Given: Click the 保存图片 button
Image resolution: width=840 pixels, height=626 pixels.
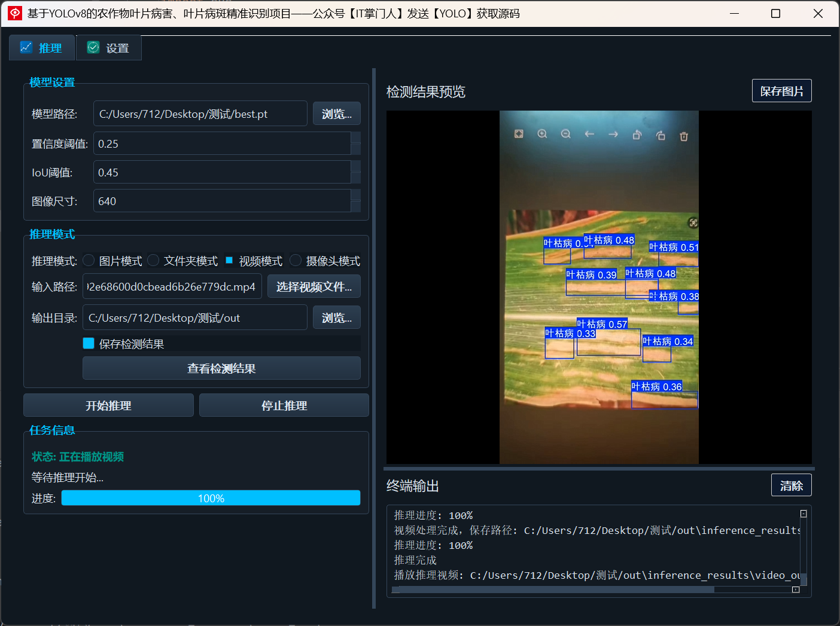Looking at the screenshot, I should [x=782, y=91].
